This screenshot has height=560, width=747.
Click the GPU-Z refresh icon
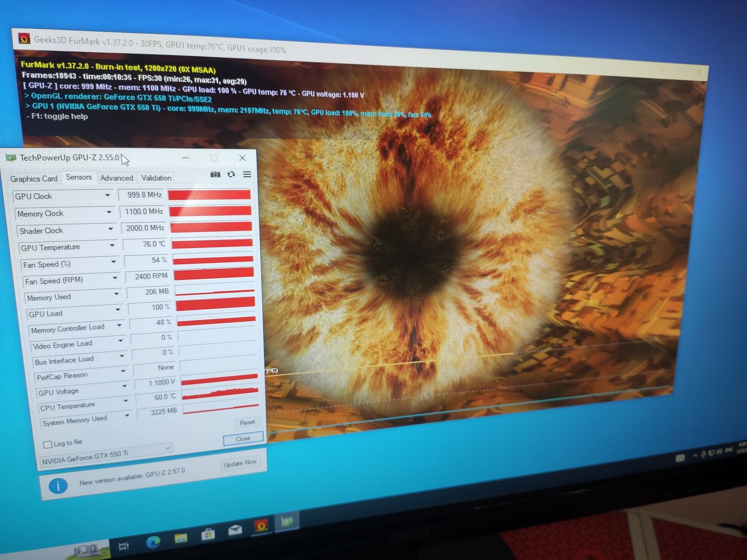(231, 174)
